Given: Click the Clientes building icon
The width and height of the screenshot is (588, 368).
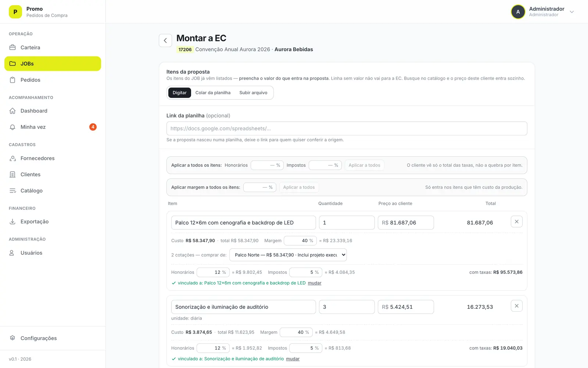Looking at the screenshot, I should [12, 174].
